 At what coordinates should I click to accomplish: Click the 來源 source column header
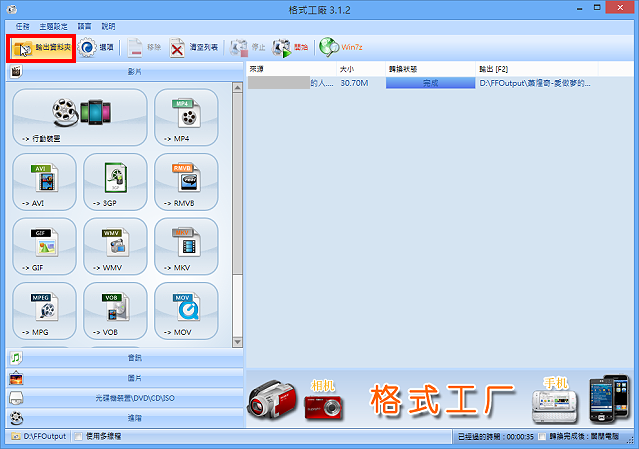coord(292,69)
